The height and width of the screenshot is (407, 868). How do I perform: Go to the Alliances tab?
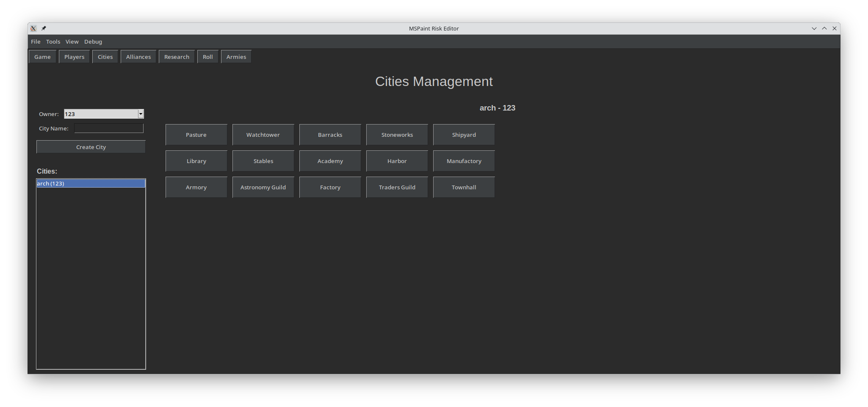click(138, 57)
